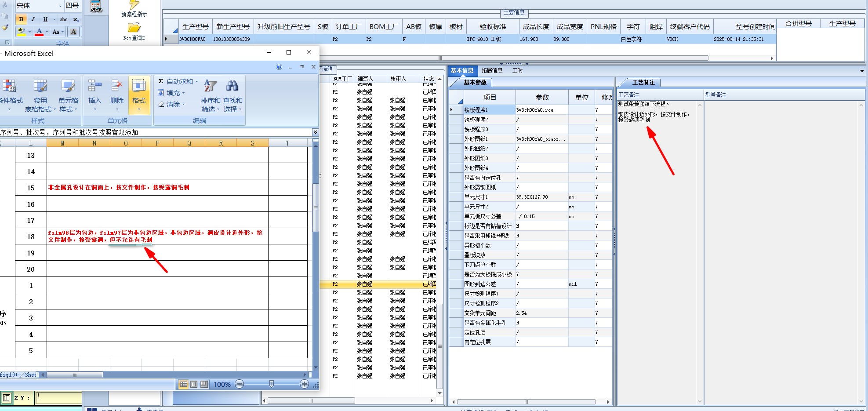Viewport: 868px width, 411px height.
Task: Toggle subscript formatting
Action: 76,19
